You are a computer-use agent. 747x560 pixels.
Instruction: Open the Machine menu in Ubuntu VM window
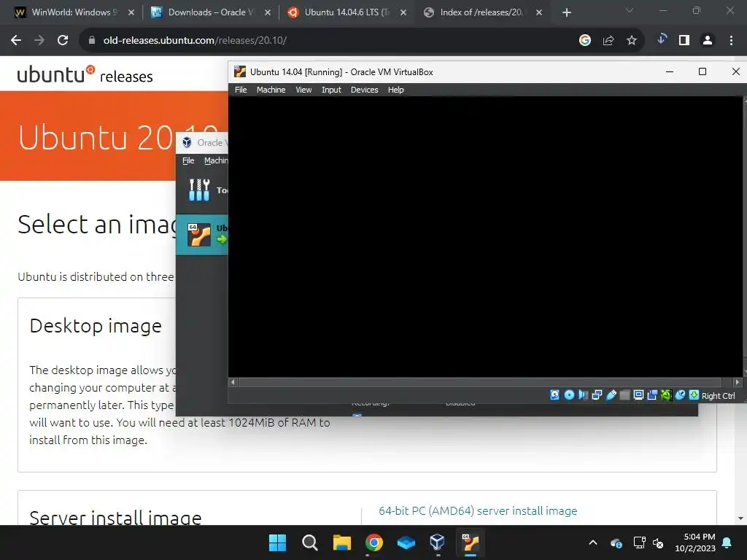(x=271, y=90)
